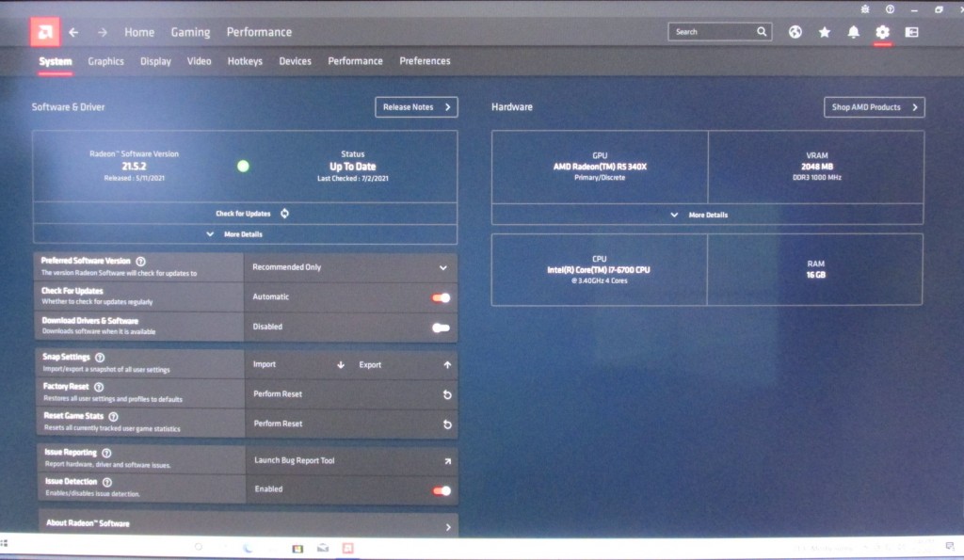964x560 pixels.
Task: Switch to the Video tab
Action: click(200, 61)
